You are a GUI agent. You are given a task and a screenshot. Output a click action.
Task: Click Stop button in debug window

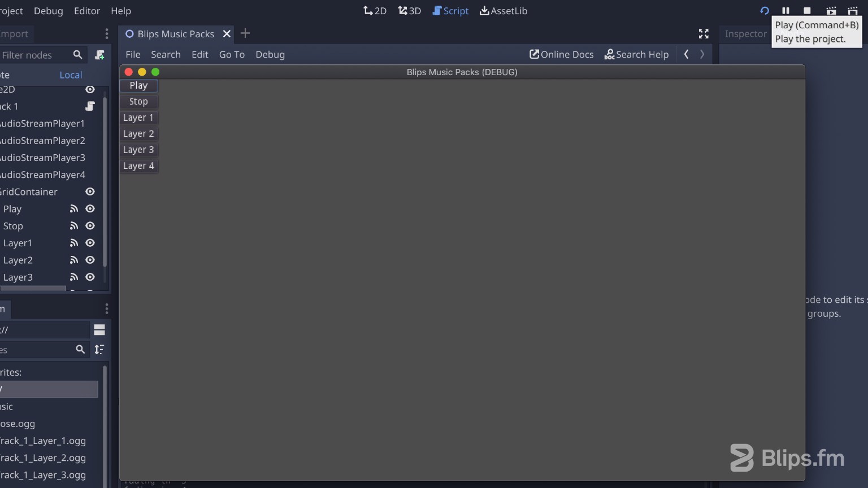pos(138,102)
